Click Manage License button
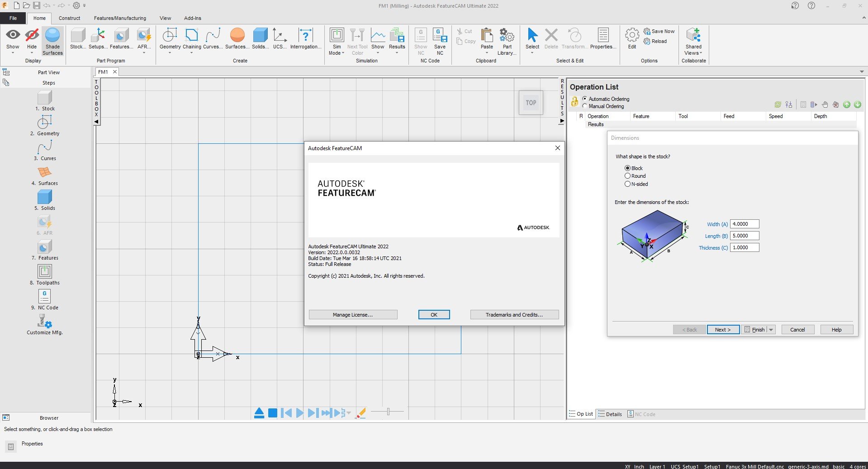The width and height of the screenshot is (868, 469). 353,315
